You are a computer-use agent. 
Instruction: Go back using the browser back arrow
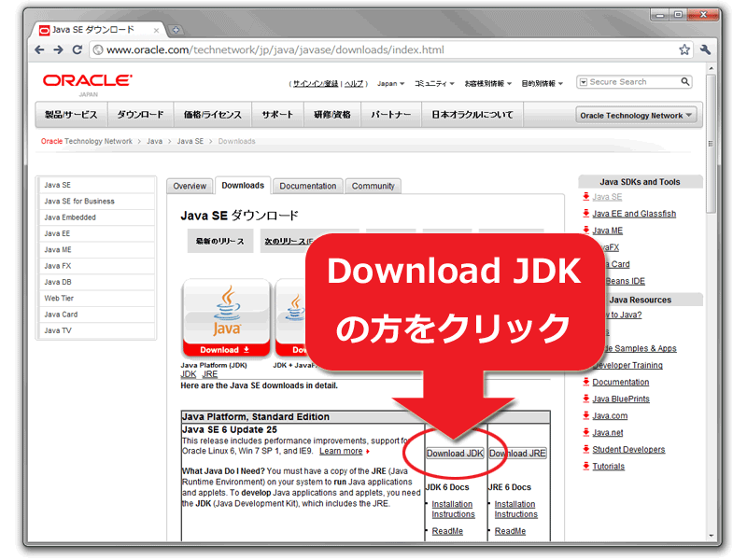tap(39, 49)
